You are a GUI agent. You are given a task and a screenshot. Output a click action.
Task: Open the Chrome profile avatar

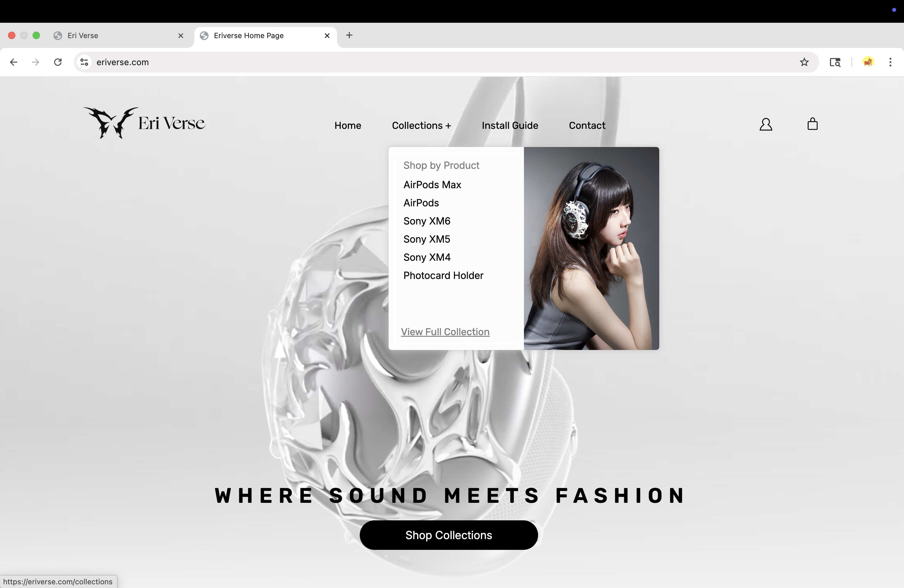click(868, 62)
